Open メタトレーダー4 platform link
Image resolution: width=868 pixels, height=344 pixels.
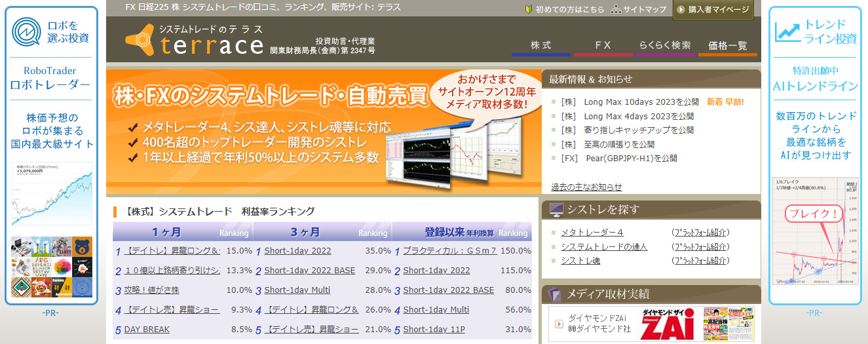592,233
